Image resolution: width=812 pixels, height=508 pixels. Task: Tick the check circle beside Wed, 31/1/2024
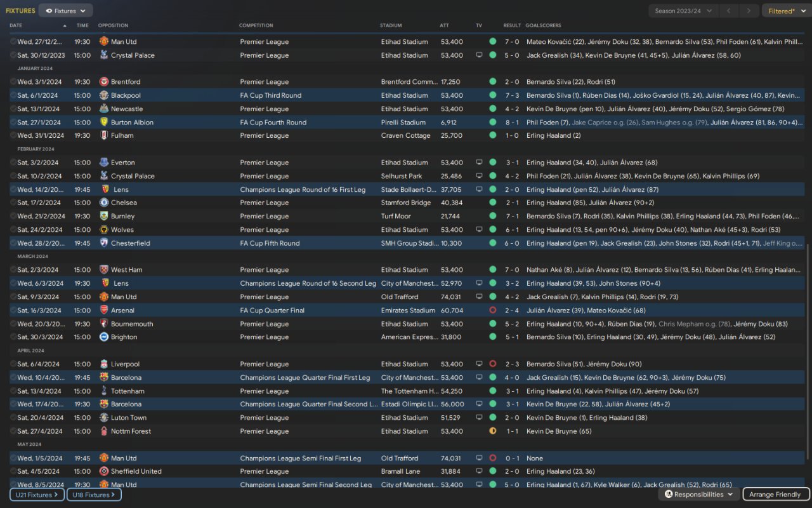13,135
